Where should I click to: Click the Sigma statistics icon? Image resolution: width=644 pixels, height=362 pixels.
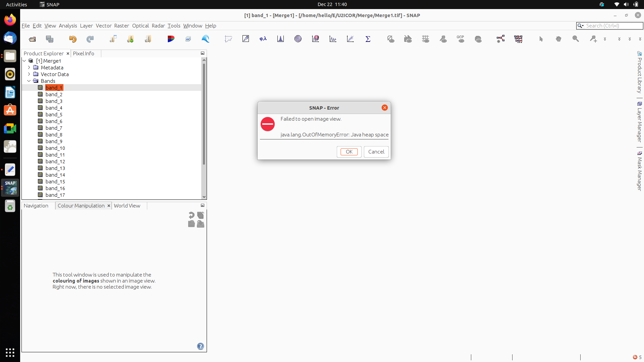(368, 39)
